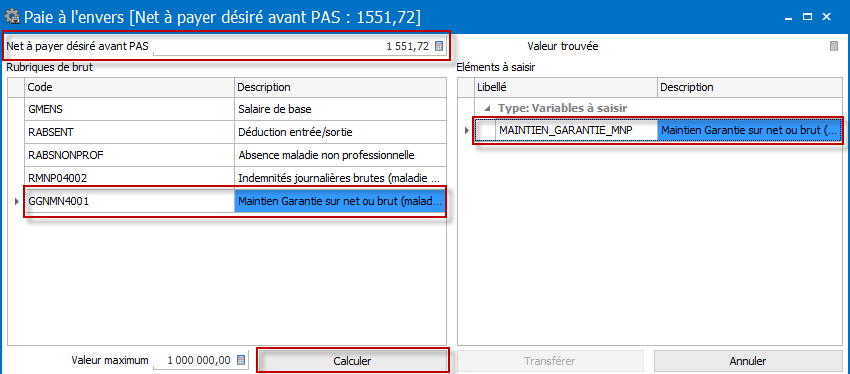Click 'Maintien Garantie' description in Eléments à saisir
This screenshot has height=374, width=850.
point(749,131)
